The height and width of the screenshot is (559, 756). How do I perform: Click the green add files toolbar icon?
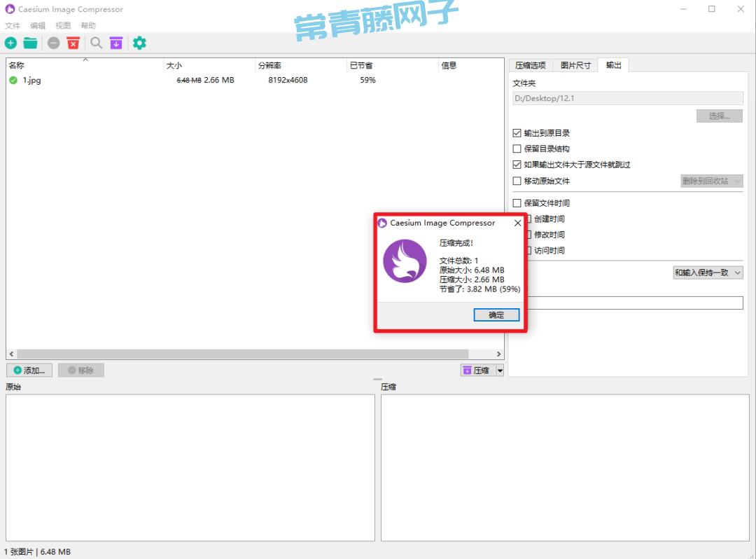coord(11,43)
